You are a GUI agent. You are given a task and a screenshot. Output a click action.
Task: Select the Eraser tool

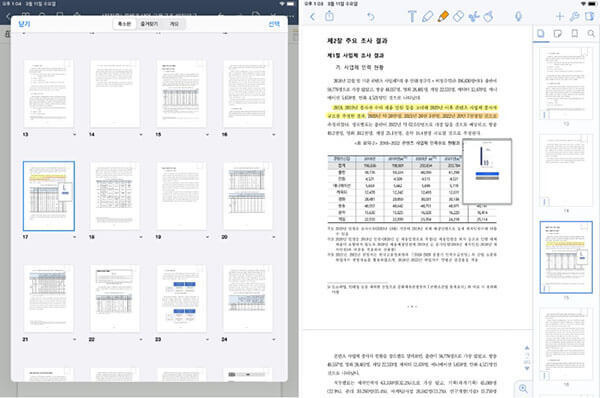pos(458,16)
